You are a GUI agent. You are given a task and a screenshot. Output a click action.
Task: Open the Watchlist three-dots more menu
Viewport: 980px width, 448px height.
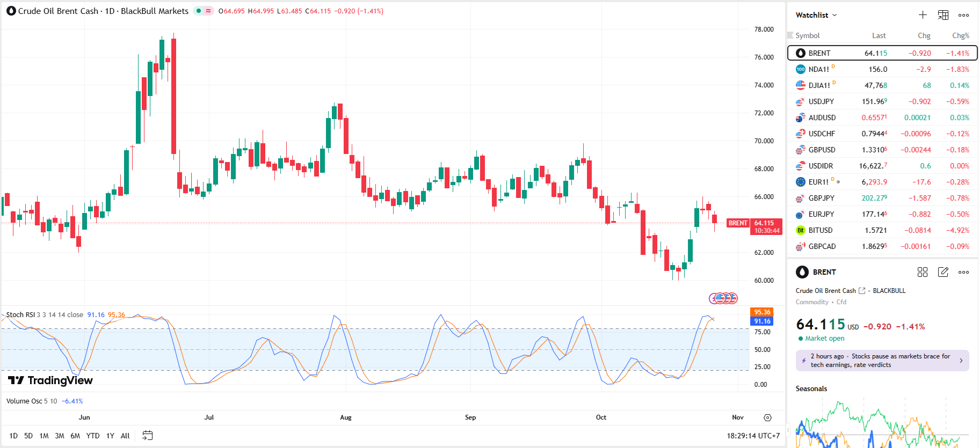coord(964,15)
